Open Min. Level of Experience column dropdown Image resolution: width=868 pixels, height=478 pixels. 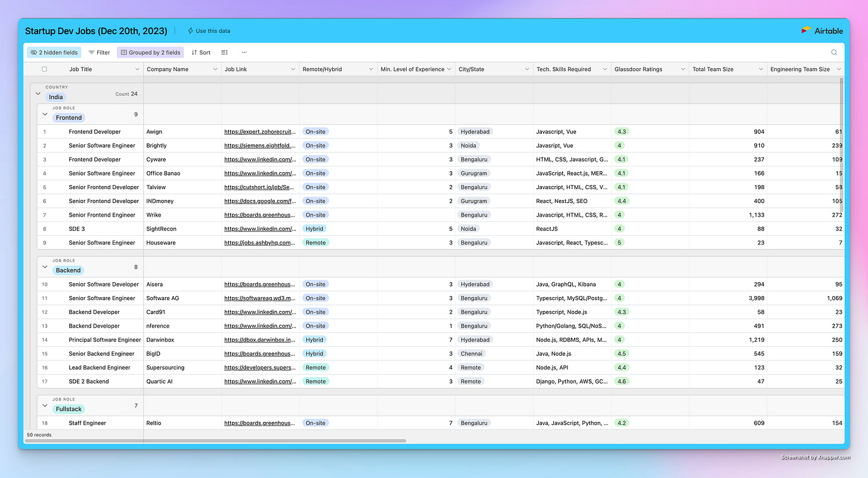(449, 69)
